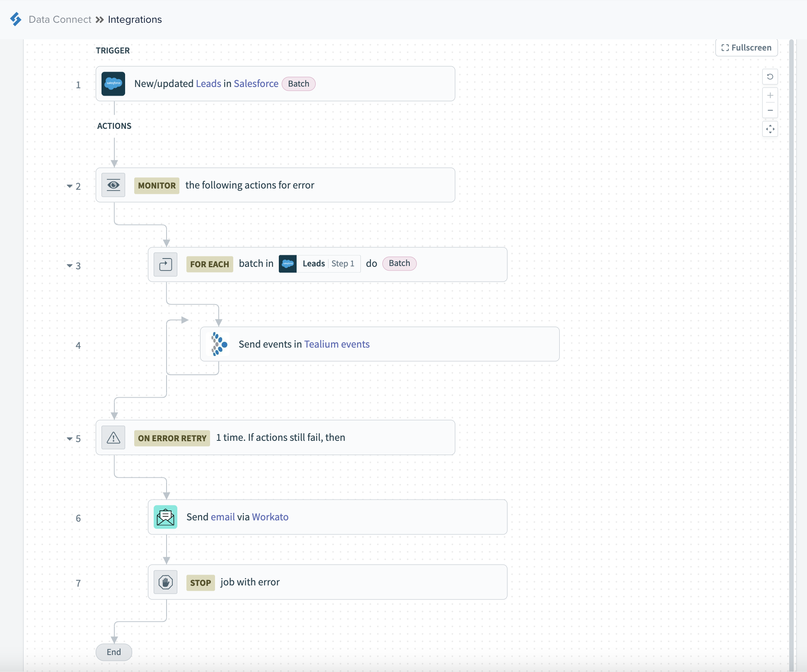
Task: Collapse step 5 On Error block
Action: (70, 438)
